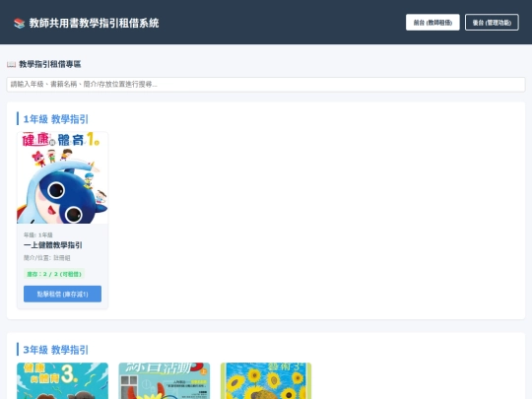Image resolution: width=532 pixels, height=399 pixels.
Task: Open the 健康與體育 1 cover thumbnail
Action: click(62, 177)
